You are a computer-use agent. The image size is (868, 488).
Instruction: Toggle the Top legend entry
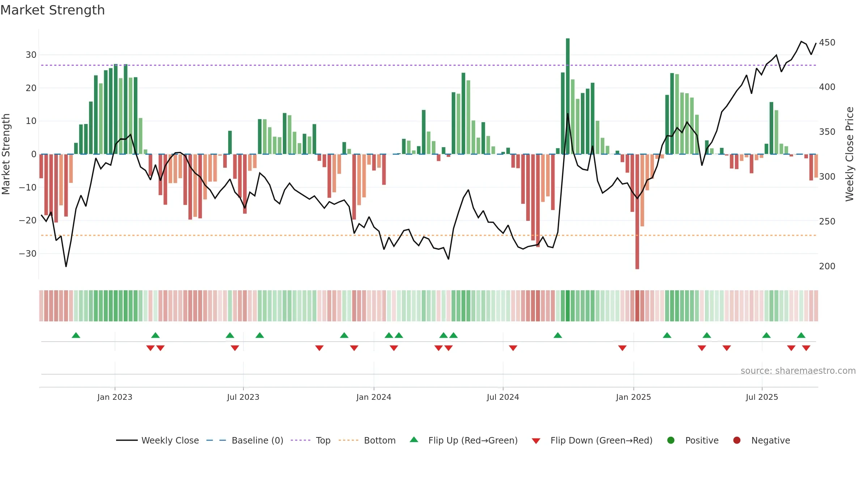coord(311,440)
